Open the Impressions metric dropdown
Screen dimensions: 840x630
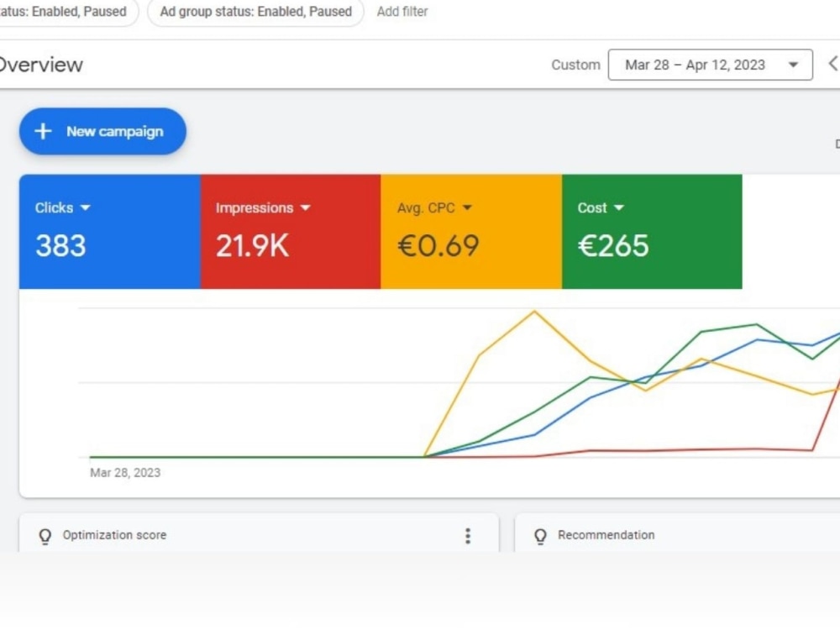263,207
